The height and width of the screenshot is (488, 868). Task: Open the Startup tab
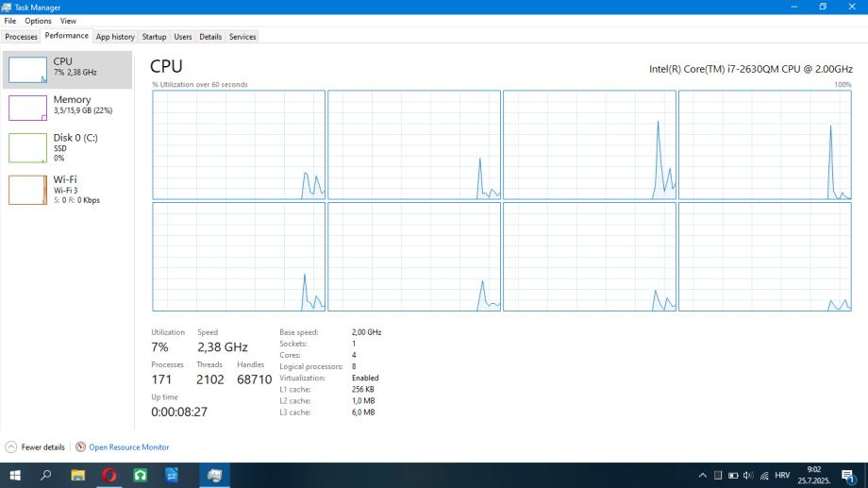pyautogui.click(x=154, y=37)
